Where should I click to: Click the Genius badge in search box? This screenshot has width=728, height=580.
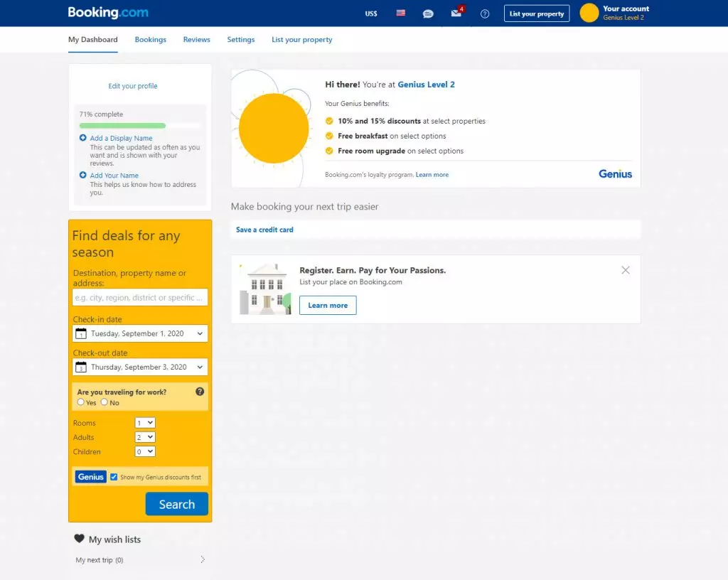point(90,477)
